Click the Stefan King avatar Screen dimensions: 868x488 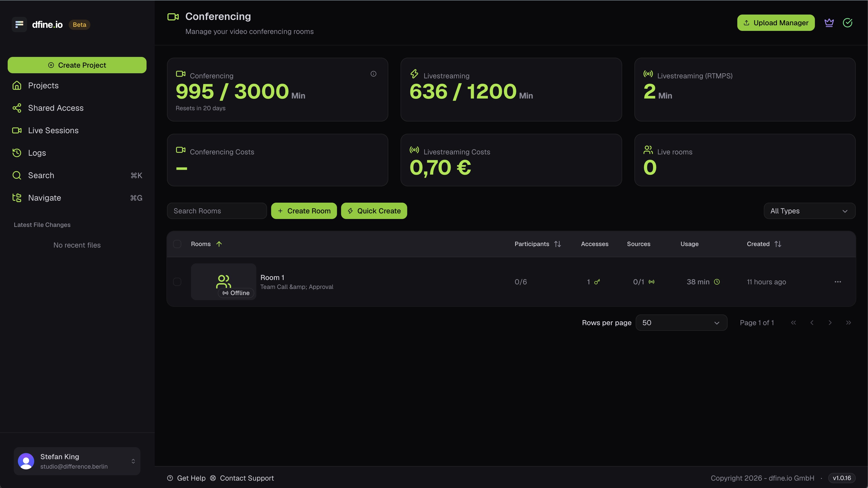click(26, 461)
